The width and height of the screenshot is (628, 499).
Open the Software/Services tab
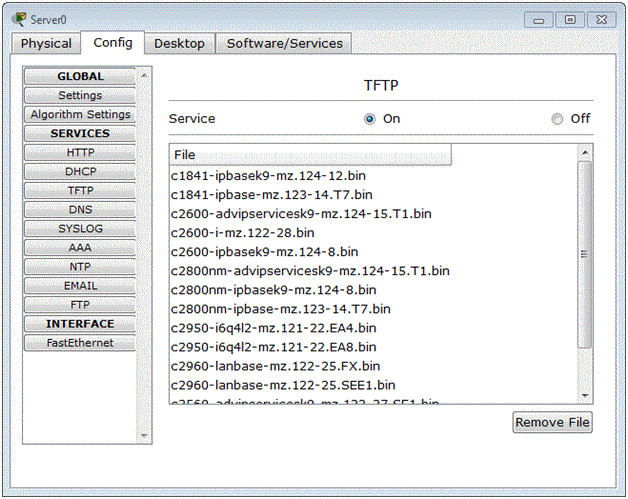[284, 43]
